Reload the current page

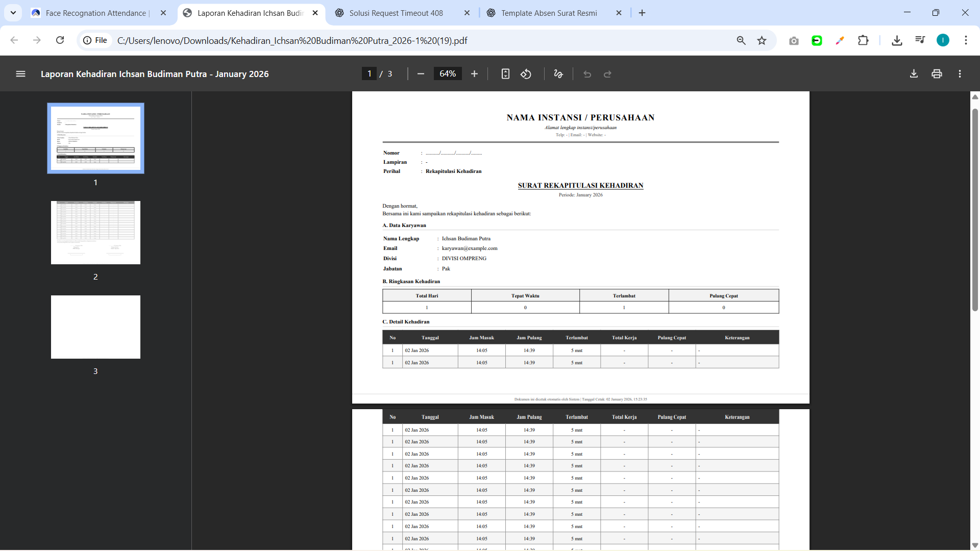tap(60, 40)
